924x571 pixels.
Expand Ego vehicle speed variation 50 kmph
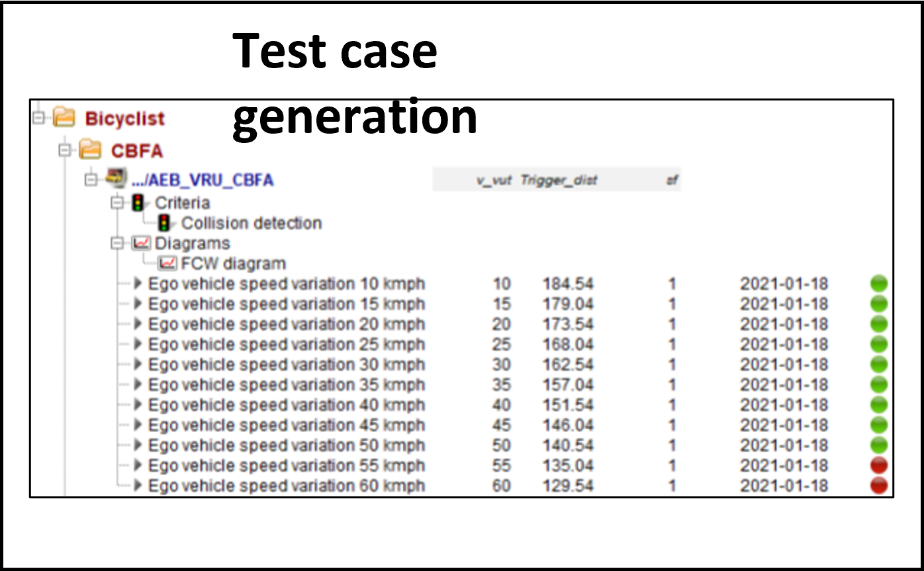click(138, 445)
